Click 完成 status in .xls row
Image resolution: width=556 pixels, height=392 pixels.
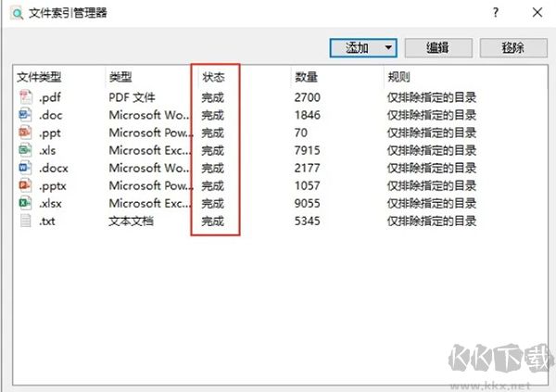point(213,150)
